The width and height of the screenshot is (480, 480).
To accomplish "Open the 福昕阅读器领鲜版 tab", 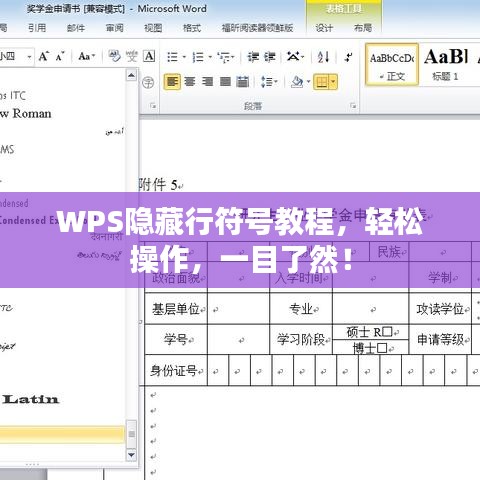I will (257, 28).
